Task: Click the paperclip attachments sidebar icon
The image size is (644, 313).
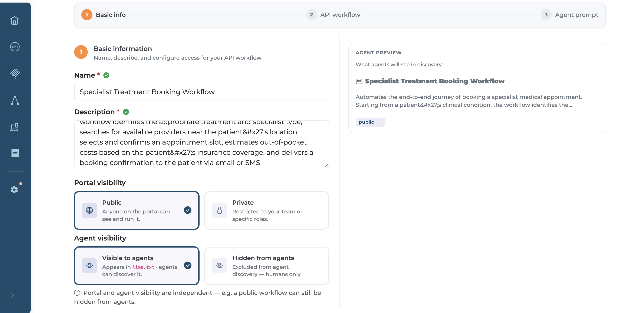Action: tap(15, 74)
